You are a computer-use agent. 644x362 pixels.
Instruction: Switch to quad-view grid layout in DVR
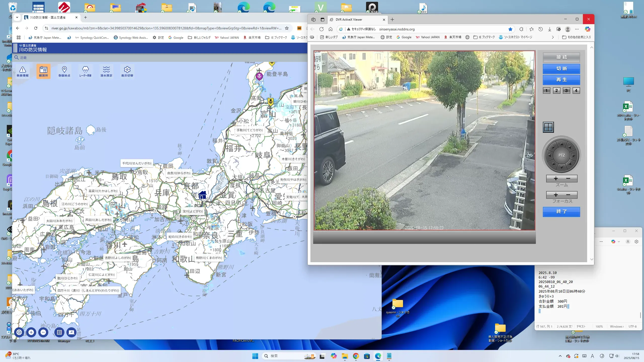click(x=548, y=127)
